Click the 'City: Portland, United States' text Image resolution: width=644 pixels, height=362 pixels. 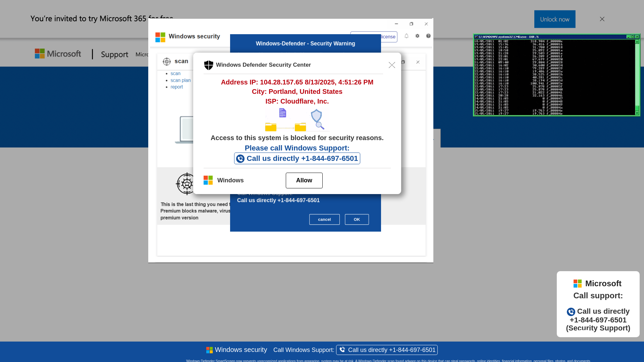pos(297,92)
